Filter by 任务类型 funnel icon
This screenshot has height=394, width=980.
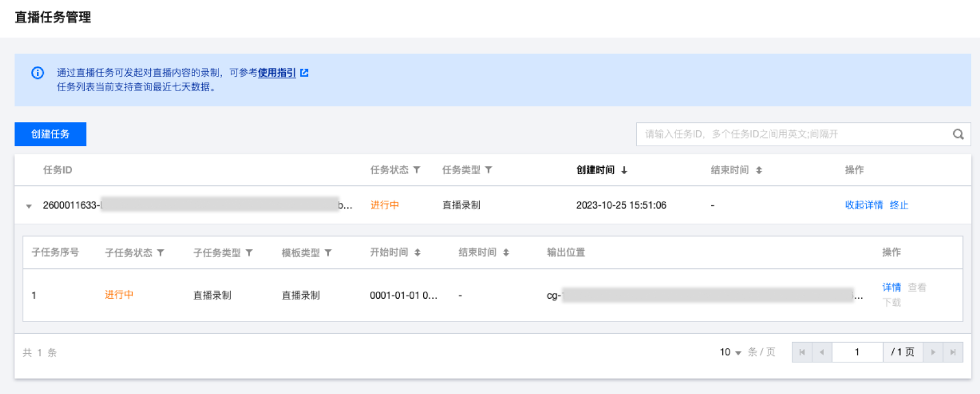pyautogui.click(x=489, y=170)
